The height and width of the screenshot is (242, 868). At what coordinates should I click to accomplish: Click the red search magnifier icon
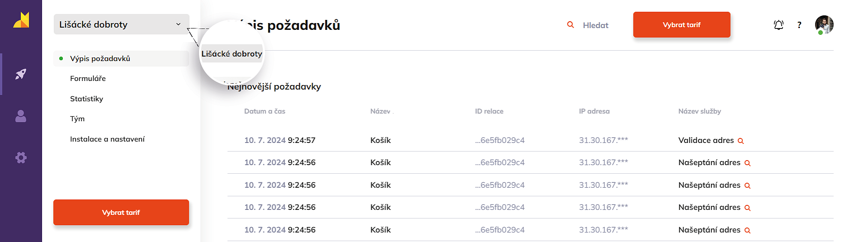[x=571, y=25]
